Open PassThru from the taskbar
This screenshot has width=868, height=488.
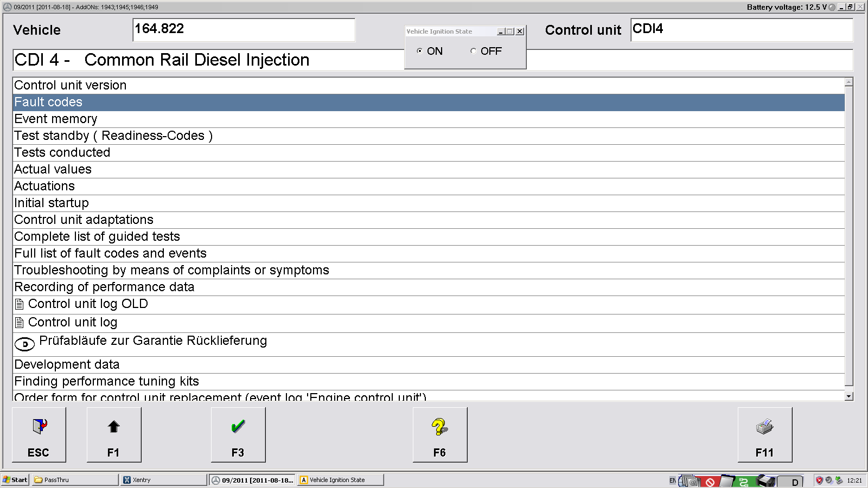tap(75, 480)
